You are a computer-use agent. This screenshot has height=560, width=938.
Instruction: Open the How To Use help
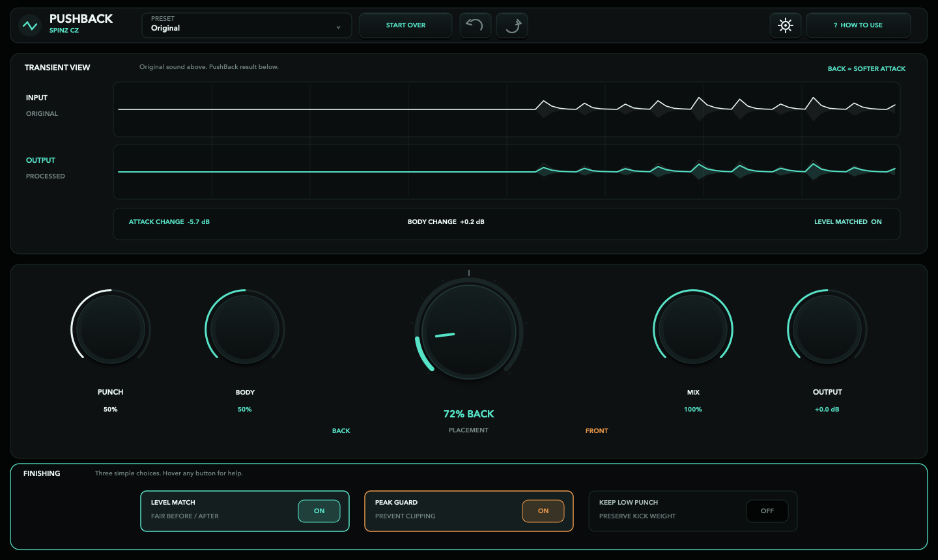pyautogui.click(x=859, y=25)
